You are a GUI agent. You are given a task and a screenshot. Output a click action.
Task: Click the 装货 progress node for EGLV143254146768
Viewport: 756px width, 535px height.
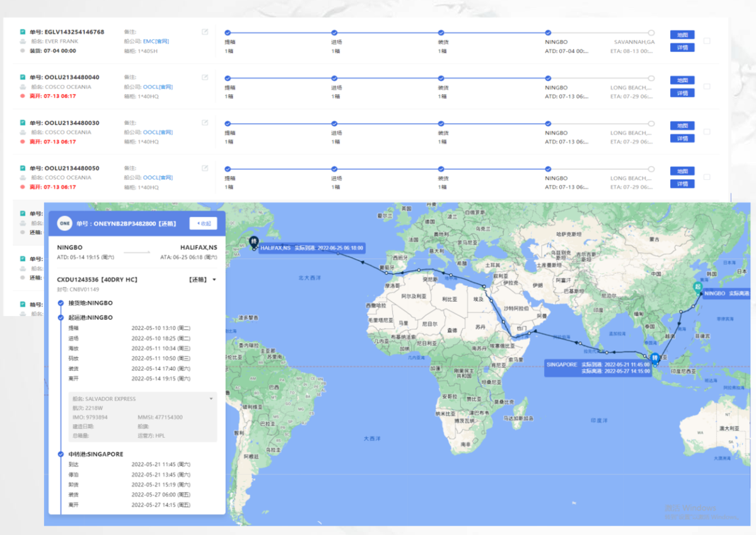tap(441, 33)
